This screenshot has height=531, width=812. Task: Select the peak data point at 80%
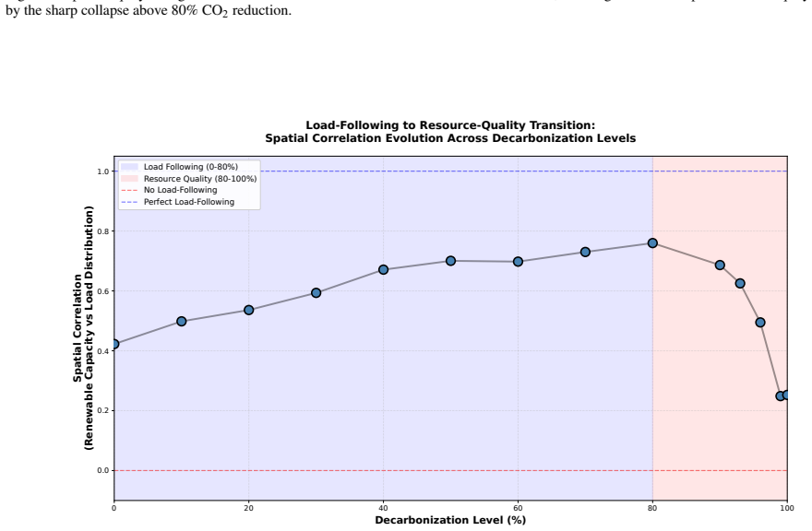tap(652, 243)
